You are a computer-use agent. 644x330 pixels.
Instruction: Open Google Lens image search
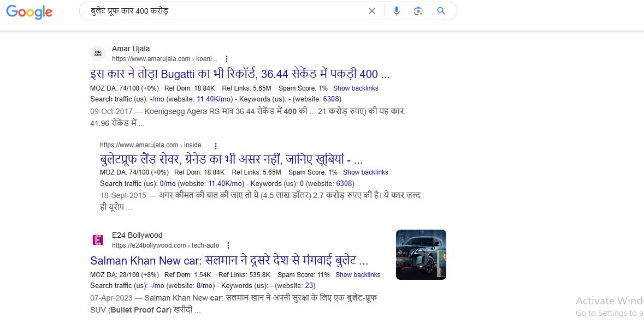point(418,11)
